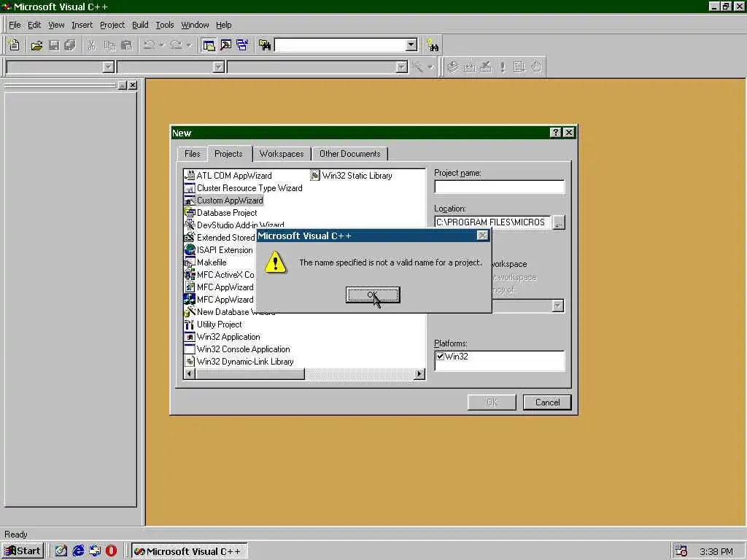Screen dimensions: 747x560
Task: Click the Undo arrow icon
Action: point(149,45)
